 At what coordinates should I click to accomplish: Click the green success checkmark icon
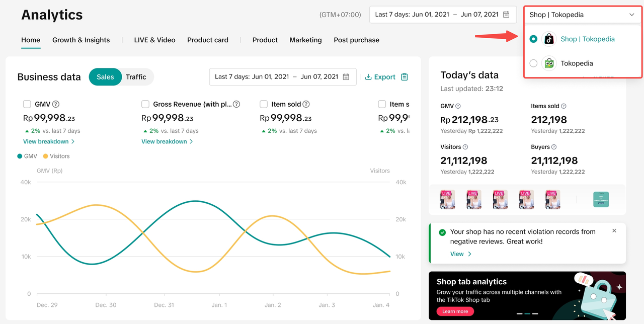tap(442, 232)
